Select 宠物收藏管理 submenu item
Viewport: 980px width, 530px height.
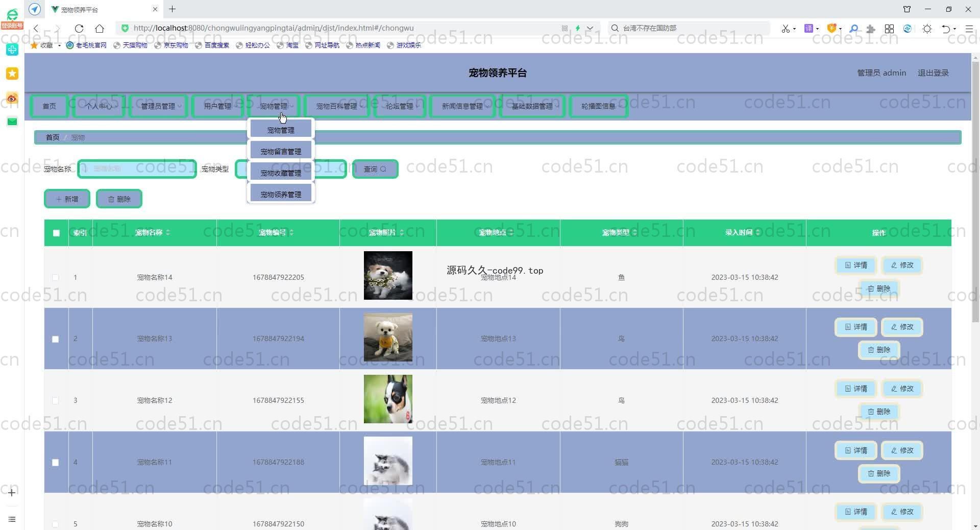[281, 173]
